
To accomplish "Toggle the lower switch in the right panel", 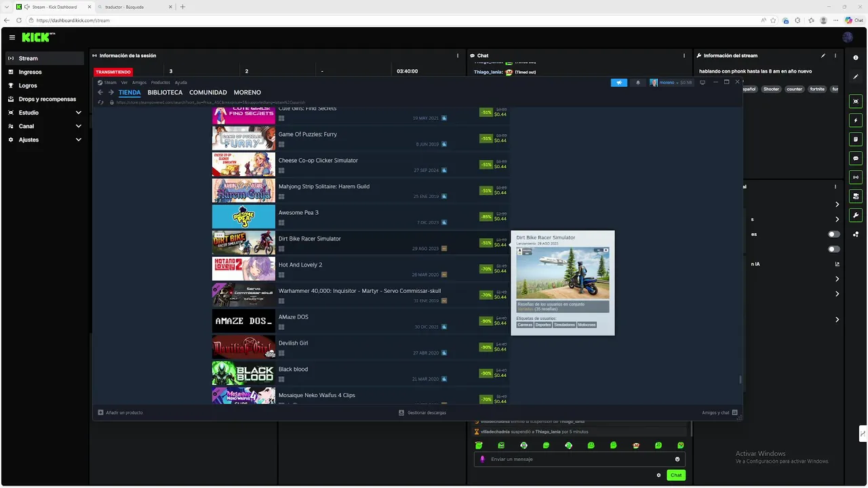I will pyautogui.click(x=833, y=249).
